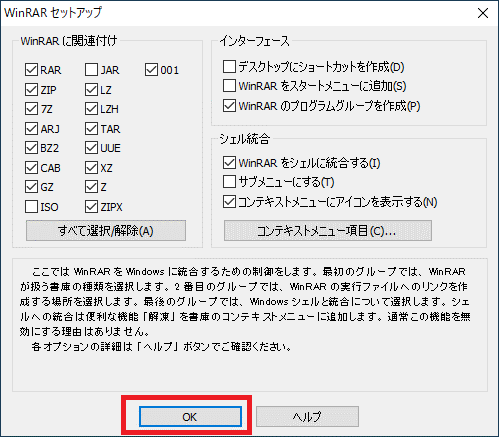This screenshot has height=437, width=499.
Task: Click the ヘルプ button
Action: [307, 416]
